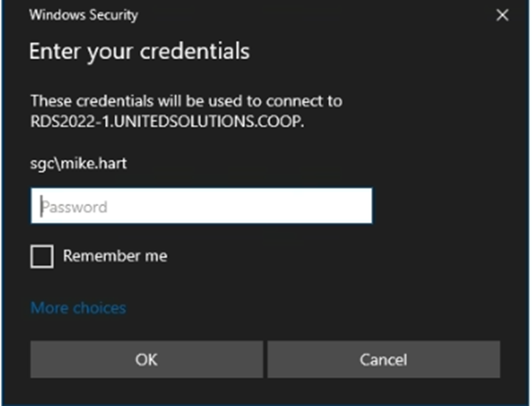Screen dimensions: 532x406
Task: Click inside the Password input field
Action: click(201, 206)
